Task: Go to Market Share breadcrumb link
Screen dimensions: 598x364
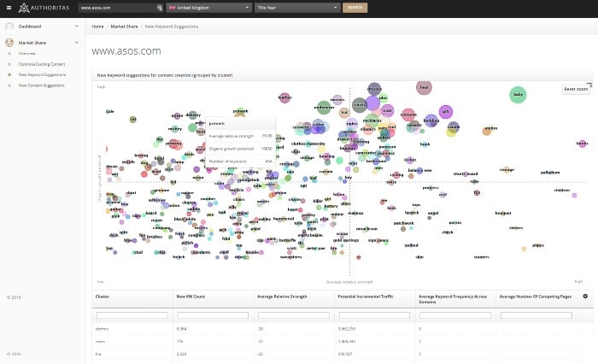Action: click(124, 26)
